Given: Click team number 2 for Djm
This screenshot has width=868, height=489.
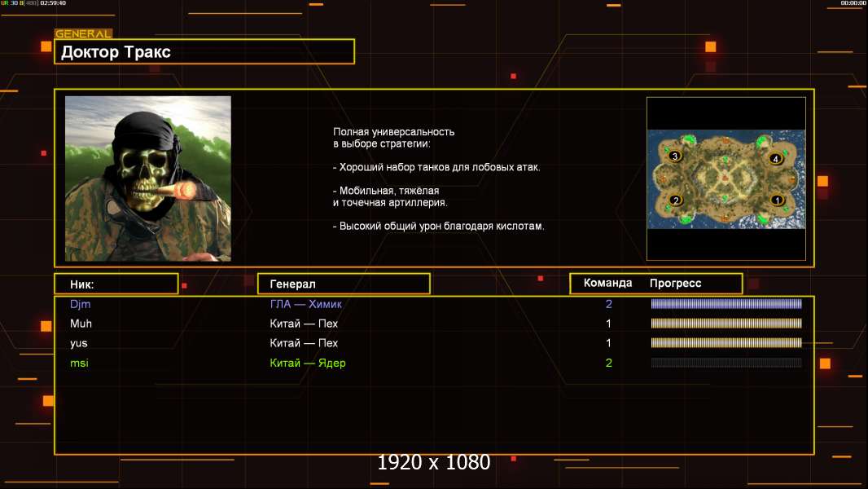Looking at the screenshot, I should [x=609, y=304].
